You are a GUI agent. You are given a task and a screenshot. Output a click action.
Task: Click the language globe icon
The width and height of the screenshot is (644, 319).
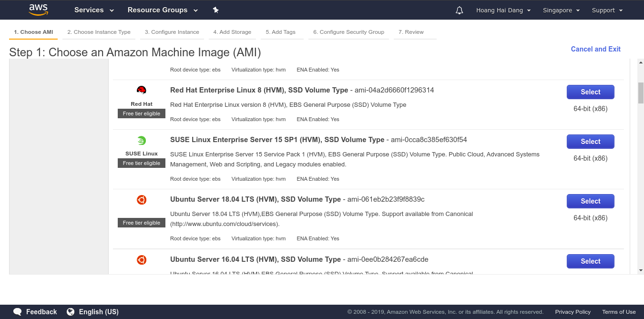71,312
